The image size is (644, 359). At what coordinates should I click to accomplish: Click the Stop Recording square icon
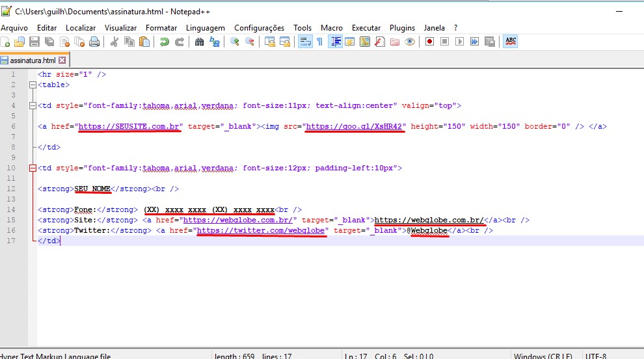pyautogui.click(x=444, y=42)
